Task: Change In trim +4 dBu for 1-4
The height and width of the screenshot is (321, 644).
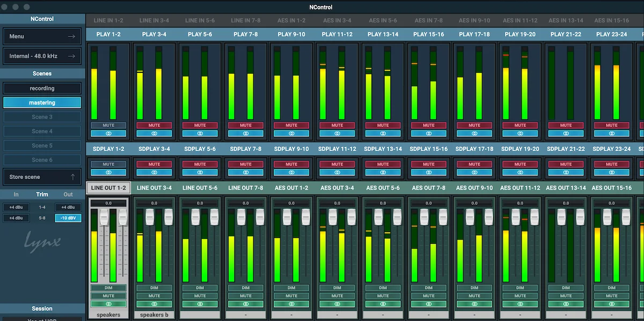Action: pos(16,207)
